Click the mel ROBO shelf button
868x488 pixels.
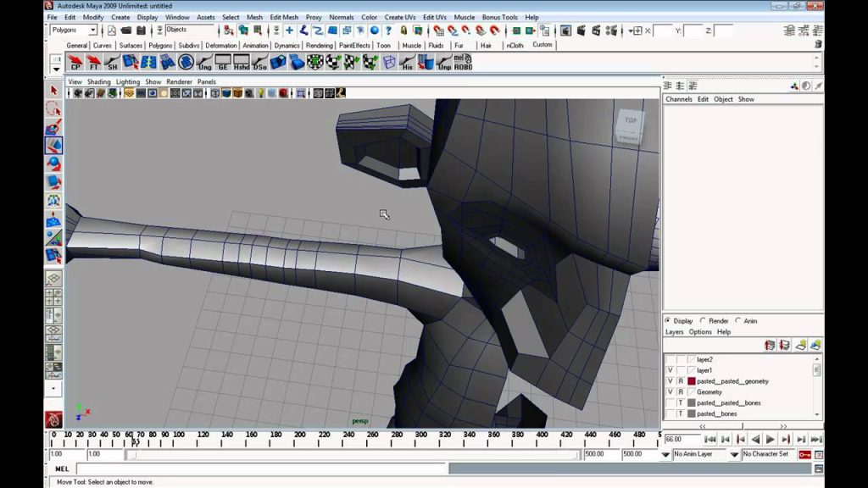click(463, 62)
